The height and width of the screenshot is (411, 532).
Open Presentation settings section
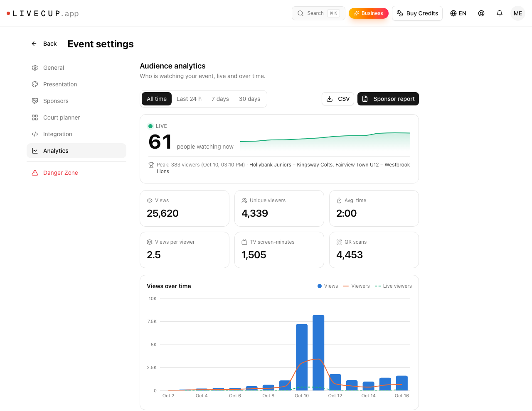coord(76,84)
